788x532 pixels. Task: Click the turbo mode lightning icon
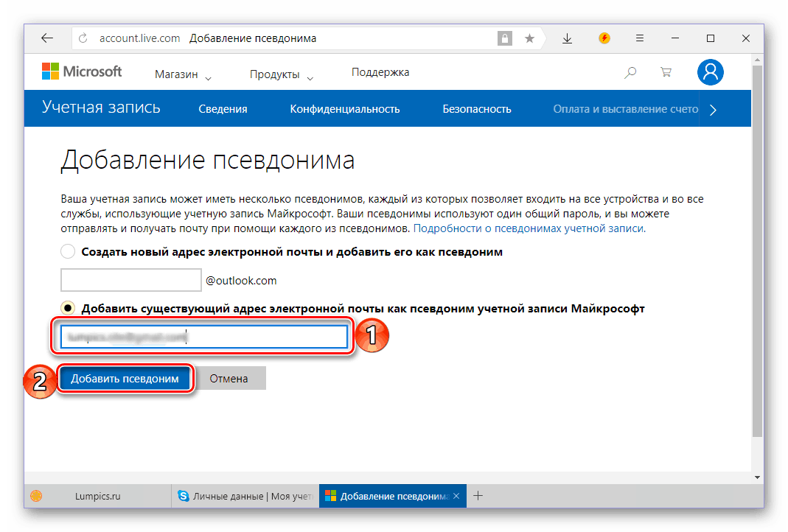click(604, 38)
